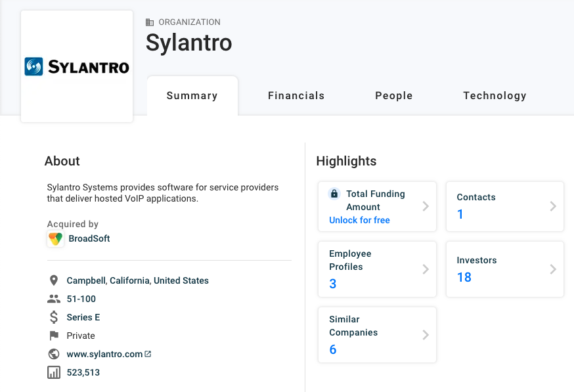Open the Investors highlight card
This screenshot has width=574, height=392.
click(x=505, y=269)
